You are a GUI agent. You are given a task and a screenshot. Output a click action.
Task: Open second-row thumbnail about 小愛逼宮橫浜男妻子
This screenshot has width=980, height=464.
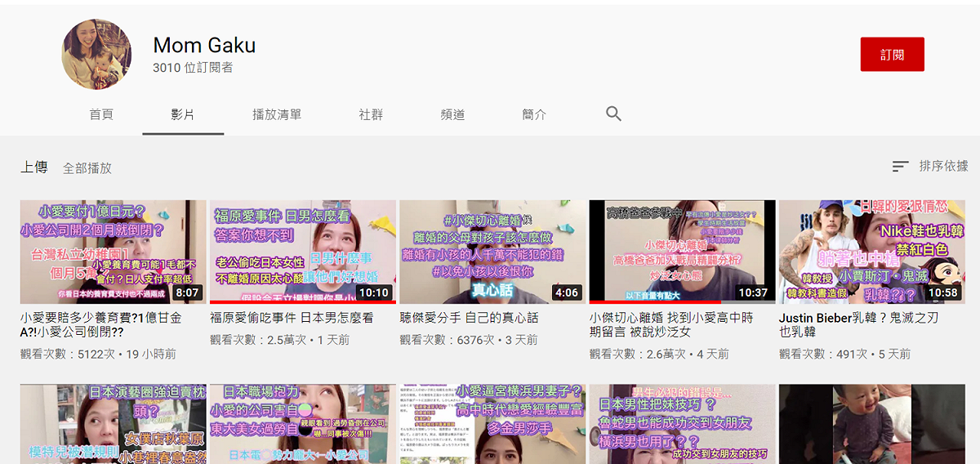[492, 424]
